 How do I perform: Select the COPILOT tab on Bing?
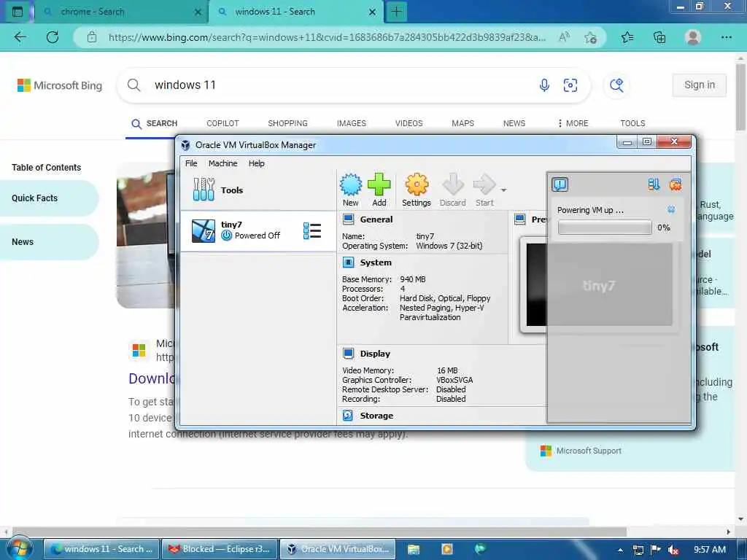222,123
